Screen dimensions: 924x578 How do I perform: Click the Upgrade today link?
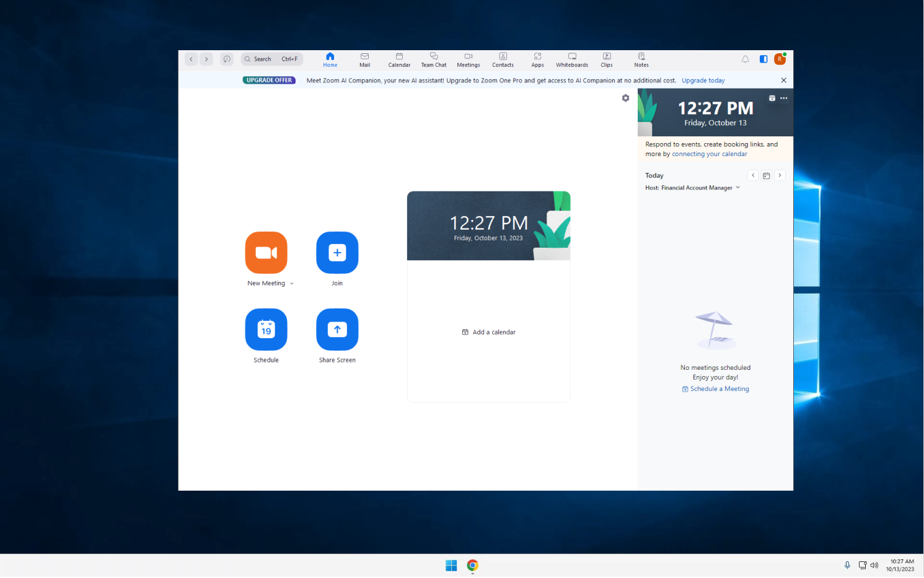pos(703,81)
